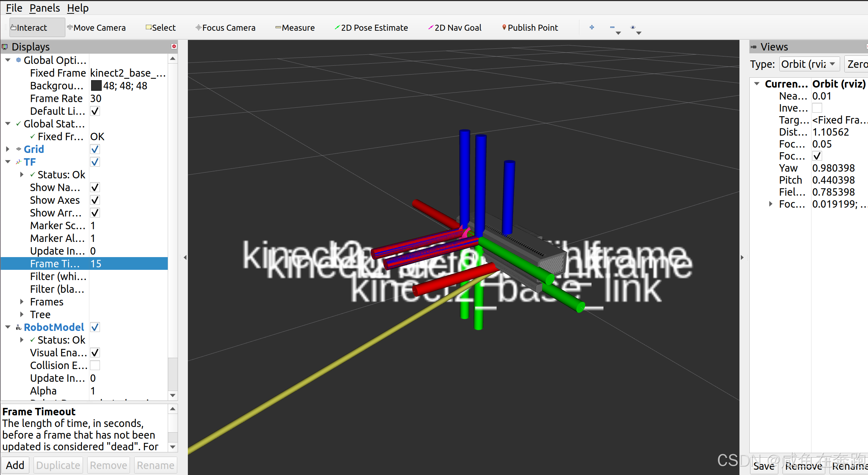868x475 pixels.
Task: Activate the Focus Camera tool
Action: 225,28
